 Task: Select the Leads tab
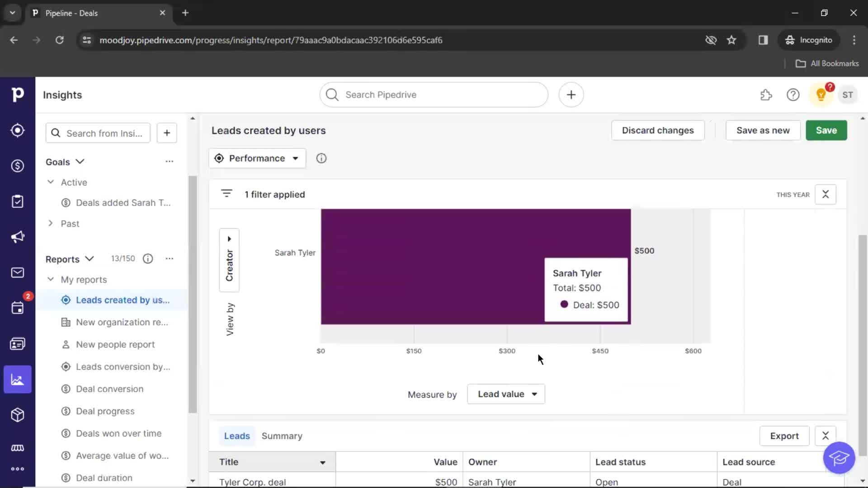[x=237, y=436]
